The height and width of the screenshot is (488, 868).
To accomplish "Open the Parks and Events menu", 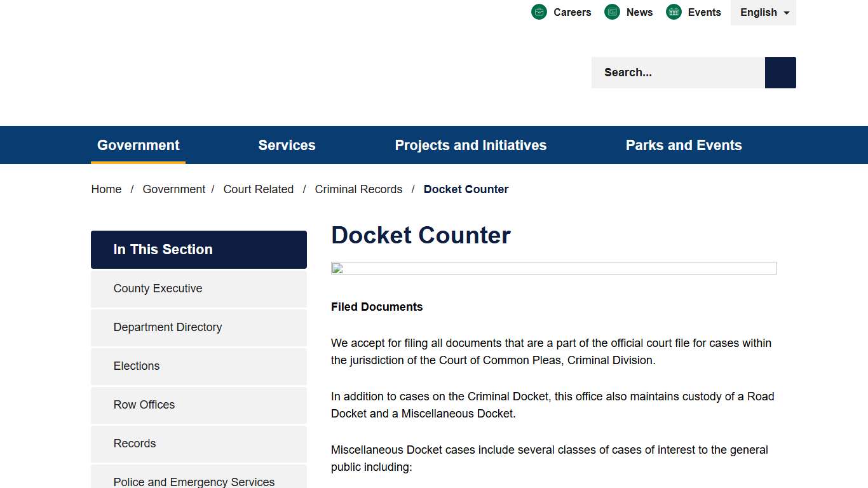I will (684, 145).
